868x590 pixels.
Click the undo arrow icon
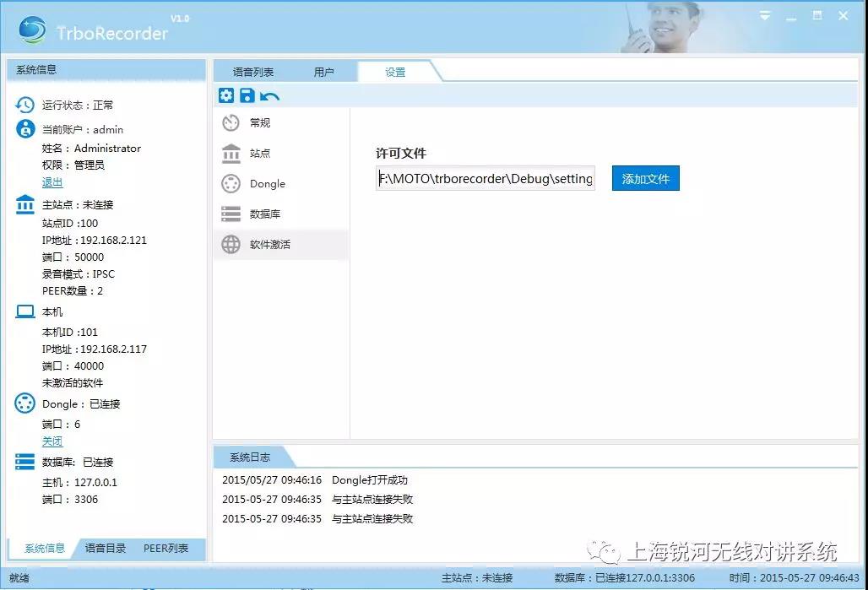pos(269,96)
